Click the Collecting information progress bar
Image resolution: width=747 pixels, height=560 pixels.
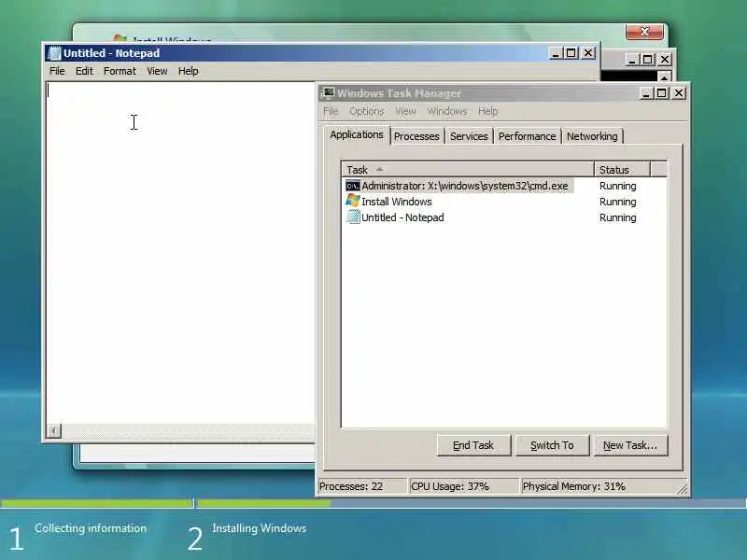97,503
